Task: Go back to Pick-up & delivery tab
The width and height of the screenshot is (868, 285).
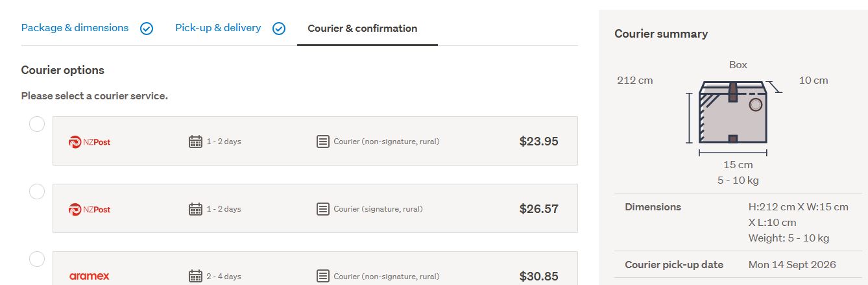Action: [x=218, y=28]
